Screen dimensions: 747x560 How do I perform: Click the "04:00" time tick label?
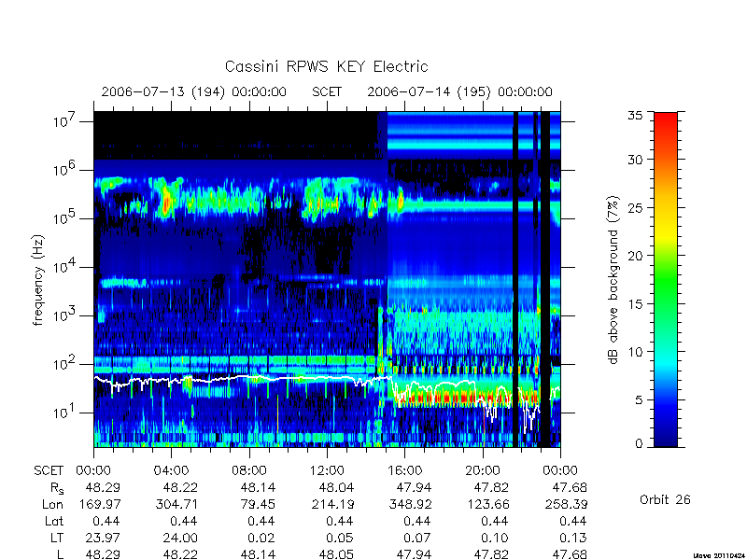(x=171, y=470)
